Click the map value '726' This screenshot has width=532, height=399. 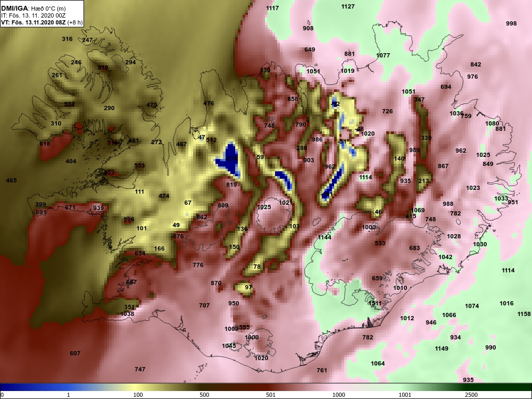click(x=387, y=111)
